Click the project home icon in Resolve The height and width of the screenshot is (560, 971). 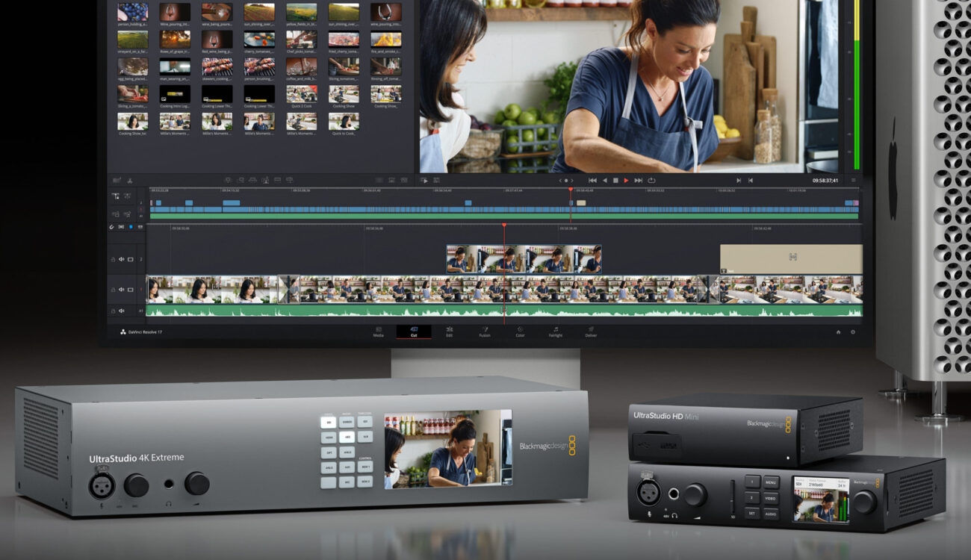coord(838,332)
